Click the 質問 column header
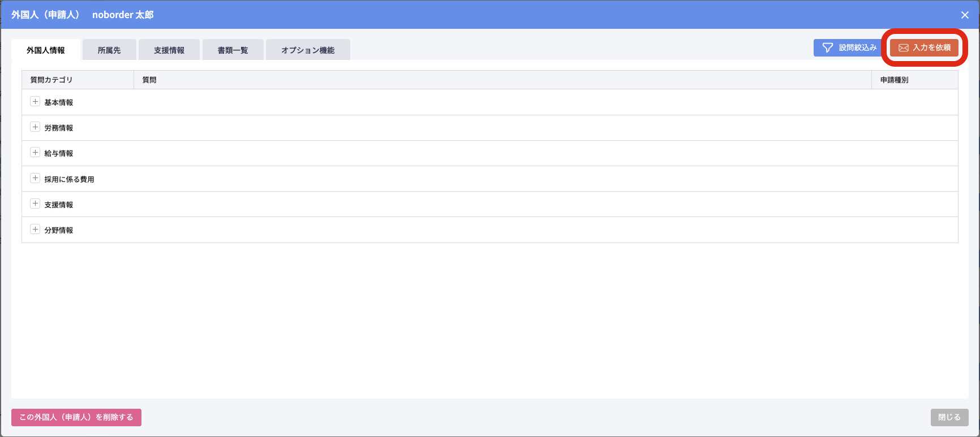This screenshot has height=437, width=980. pos(149,80)
